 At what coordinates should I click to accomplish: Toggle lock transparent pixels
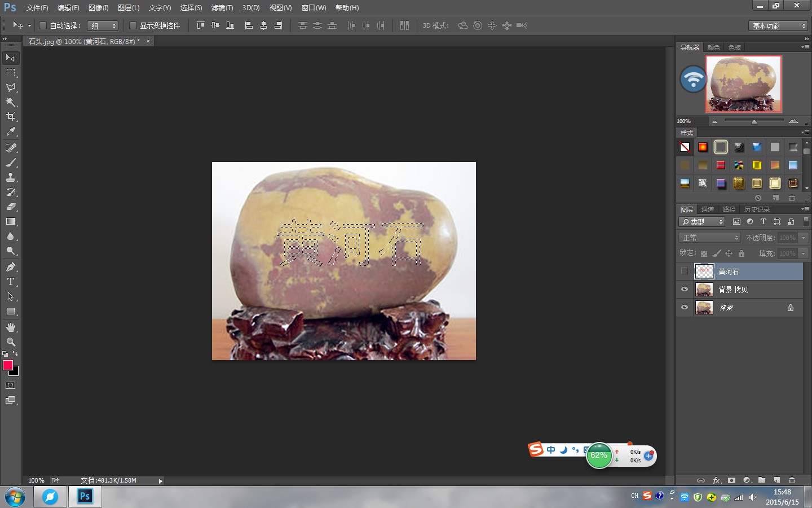coord(704,253)
